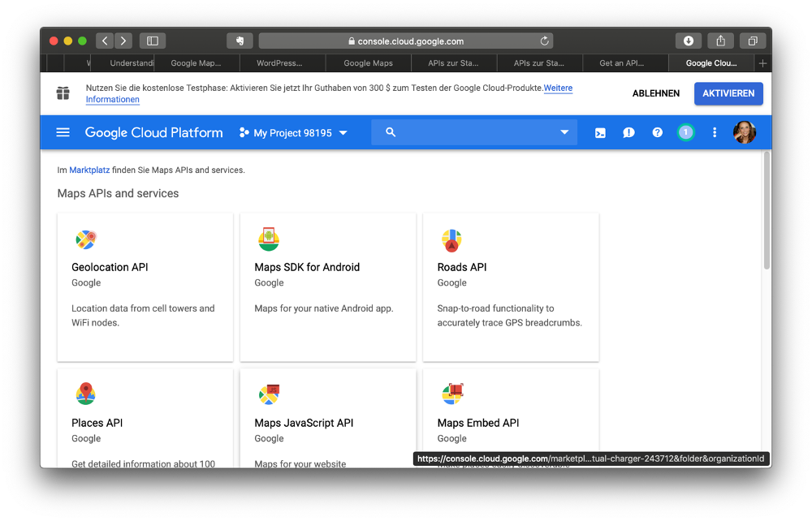This screenshot has width=812, height=521.
Task: Click the Roads API icon
Action: 451,240
